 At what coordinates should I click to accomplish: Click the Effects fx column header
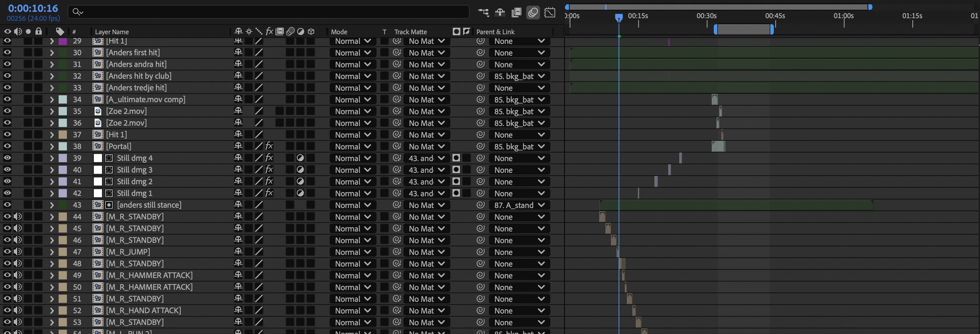click(x=269, y=31)
